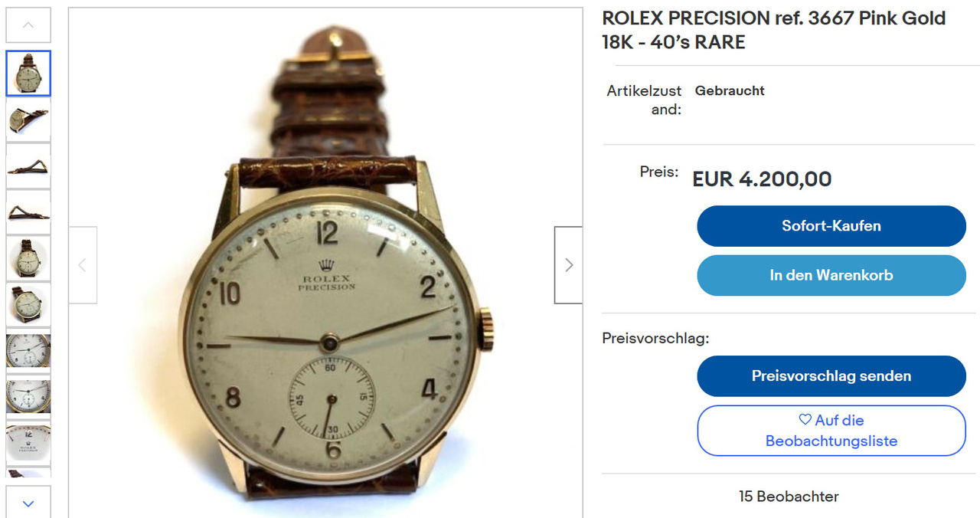Click the heart icon on the Beobachtungsliste button

click(x=805, y=420)
